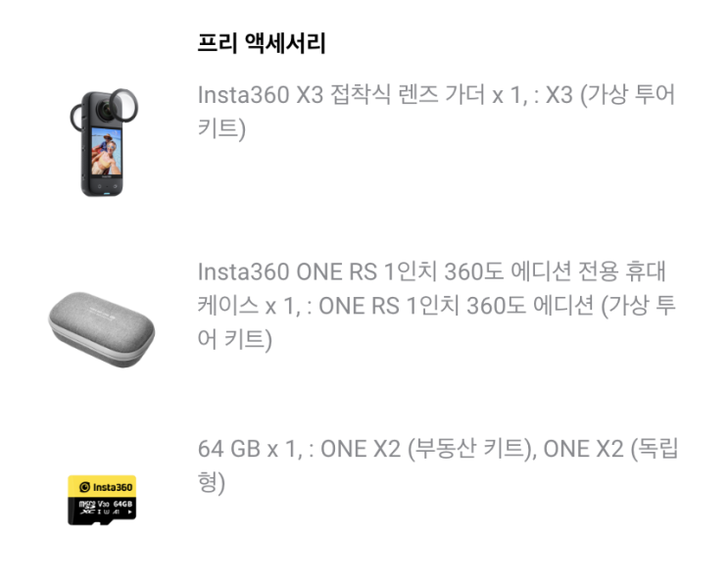The height and width of the screenshot is (587, 728).
Task: Click the 64GB label on the memory card
Action: (122, 504)
